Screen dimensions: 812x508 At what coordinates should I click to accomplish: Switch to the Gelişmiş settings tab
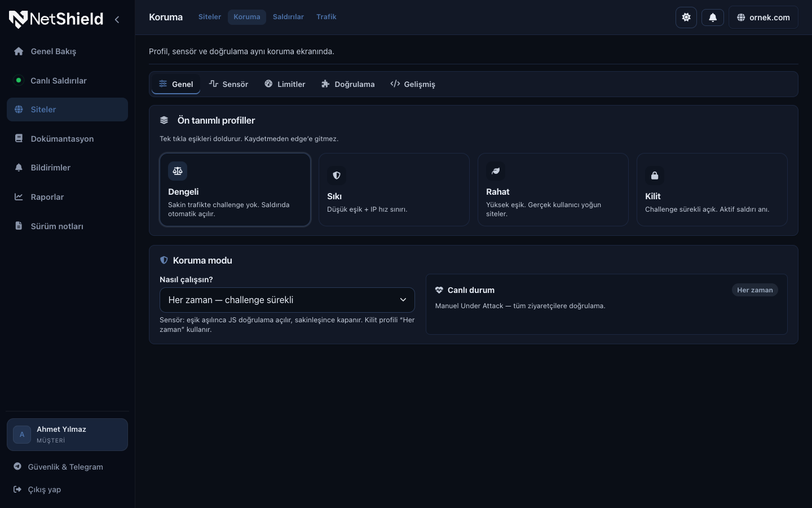pyautogui.click(x=413, y=84)
